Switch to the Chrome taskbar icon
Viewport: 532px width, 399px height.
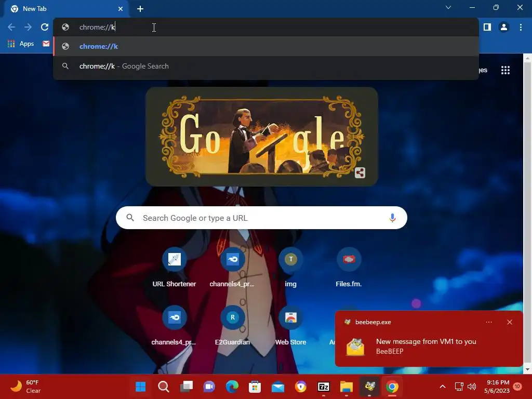392,387
